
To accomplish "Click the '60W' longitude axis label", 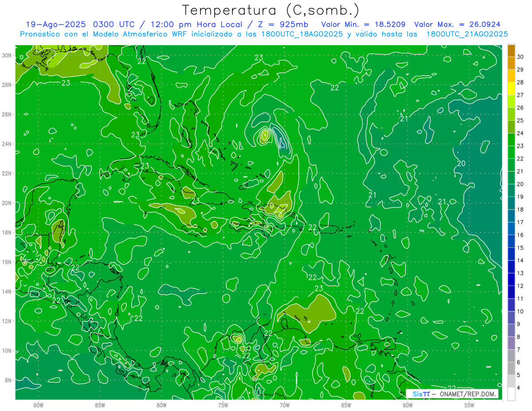I will tap(408, 405).
